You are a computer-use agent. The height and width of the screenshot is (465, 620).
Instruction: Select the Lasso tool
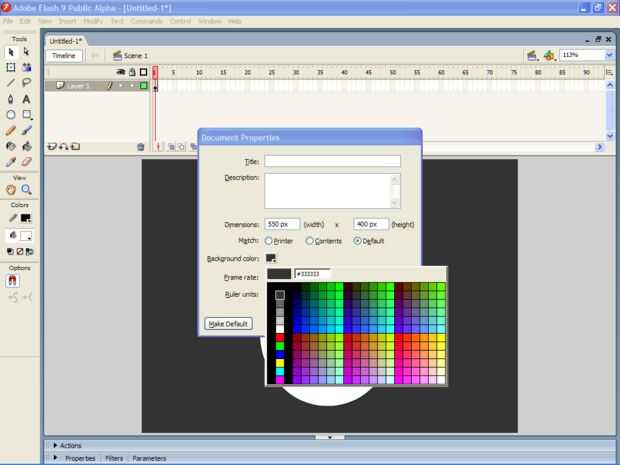[26, 83]
